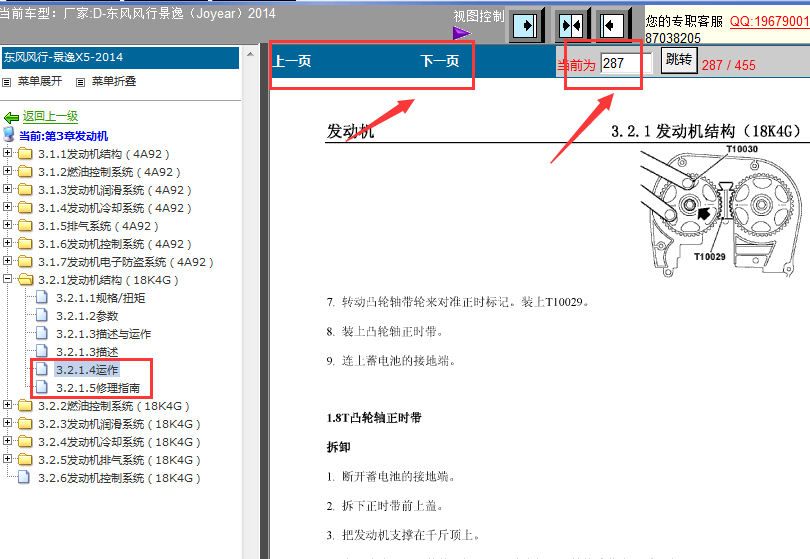Screen dimensions: 810x559
Task: Open the 3.2.1.3描述与运作 page
Action: (103, 334)
